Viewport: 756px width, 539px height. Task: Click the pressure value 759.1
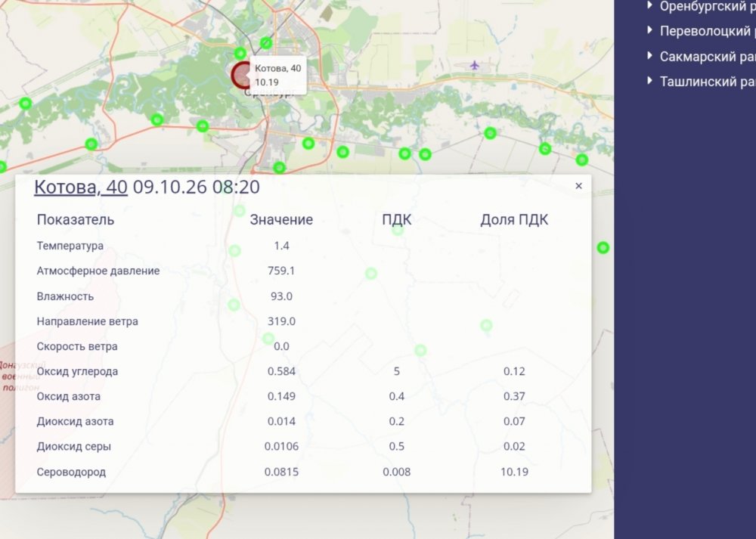[x=281, y=271]
